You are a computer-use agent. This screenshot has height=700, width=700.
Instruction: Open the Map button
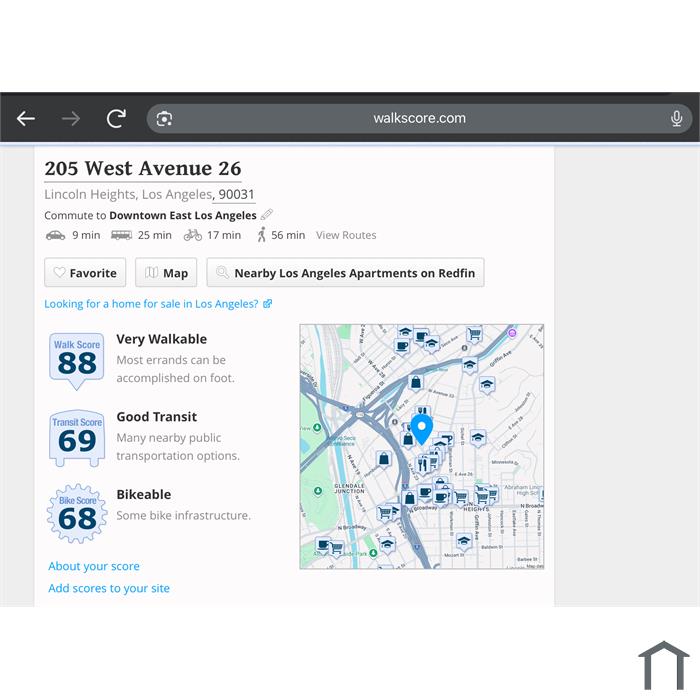(165, 273)
